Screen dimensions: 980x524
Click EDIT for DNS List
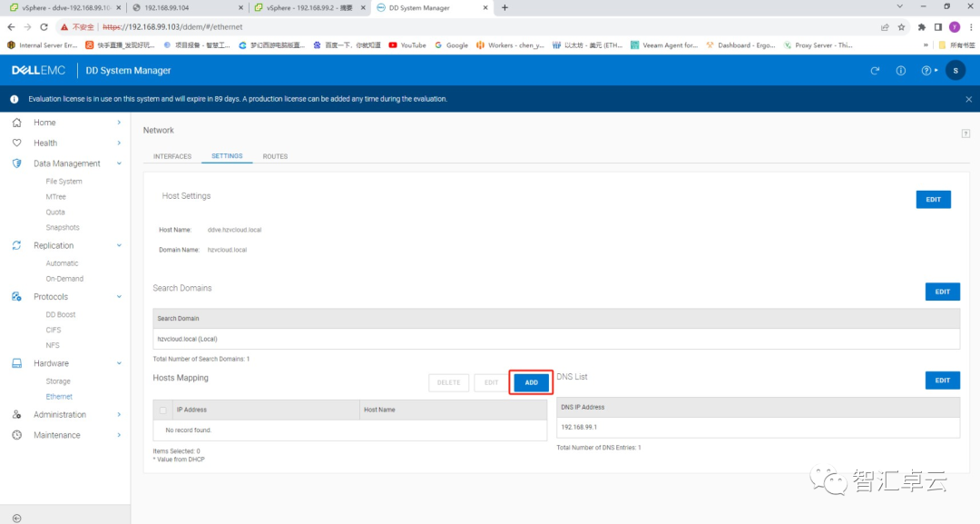(x=943, y=381)
